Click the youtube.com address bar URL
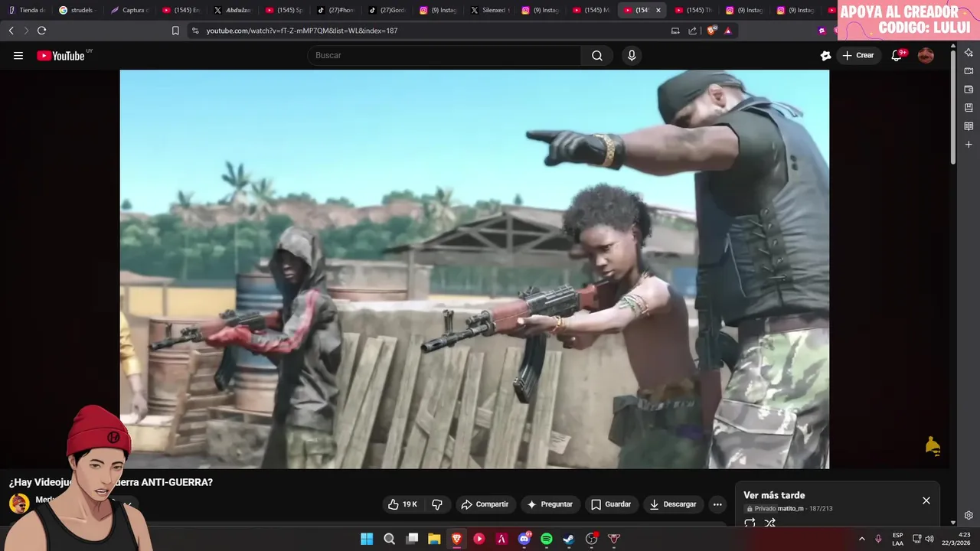This screenshot has width=980, height=551. [302, 31]
